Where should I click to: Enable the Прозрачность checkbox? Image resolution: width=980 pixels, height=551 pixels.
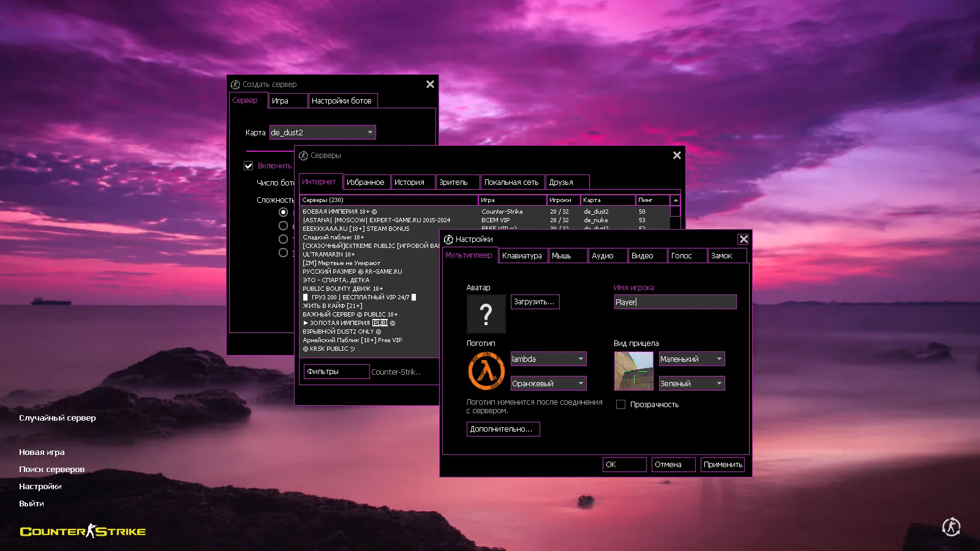click(620, 404)
